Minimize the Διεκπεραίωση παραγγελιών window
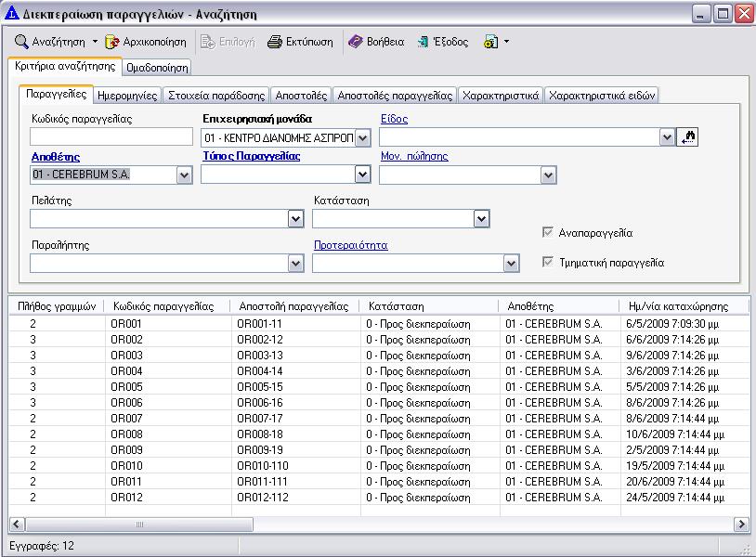The width and height of the screenshot is (756, 557). (x=701, y=14)
